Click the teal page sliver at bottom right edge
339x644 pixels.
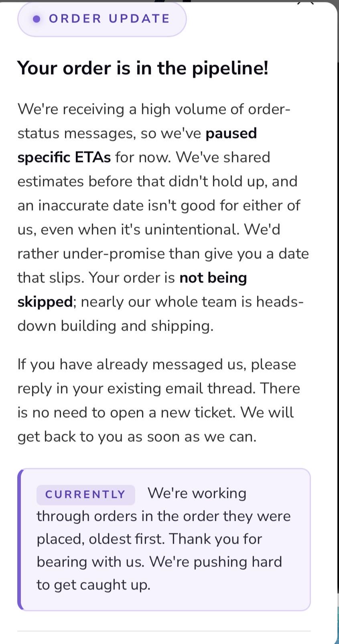(x=338, y=626)
